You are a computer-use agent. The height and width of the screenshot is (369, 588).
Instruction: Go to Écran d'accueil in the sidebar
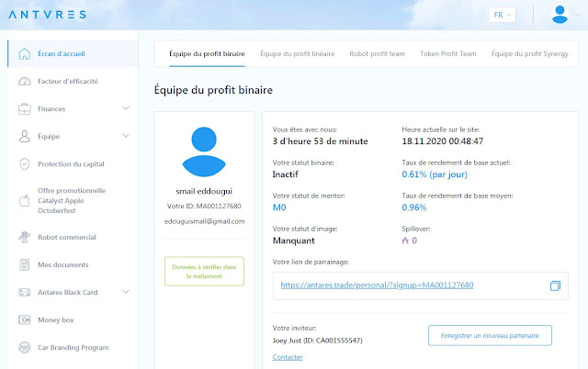click(x=73, y=53)
